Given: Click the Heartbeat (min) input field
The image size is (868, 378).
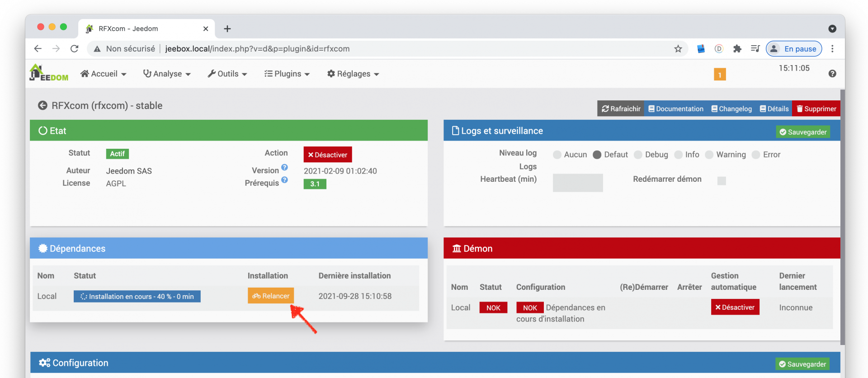Looking at the screenshot, I should pos(578,183).
